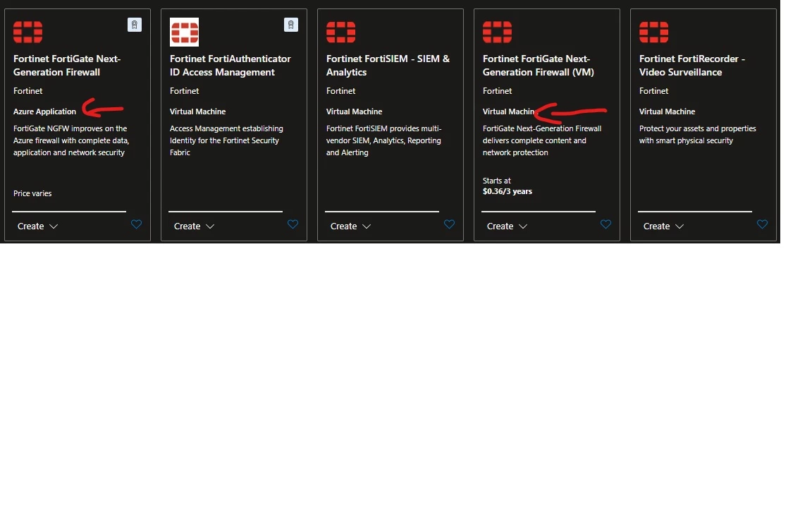Click the 'Price varies' text

coord(32,193)
